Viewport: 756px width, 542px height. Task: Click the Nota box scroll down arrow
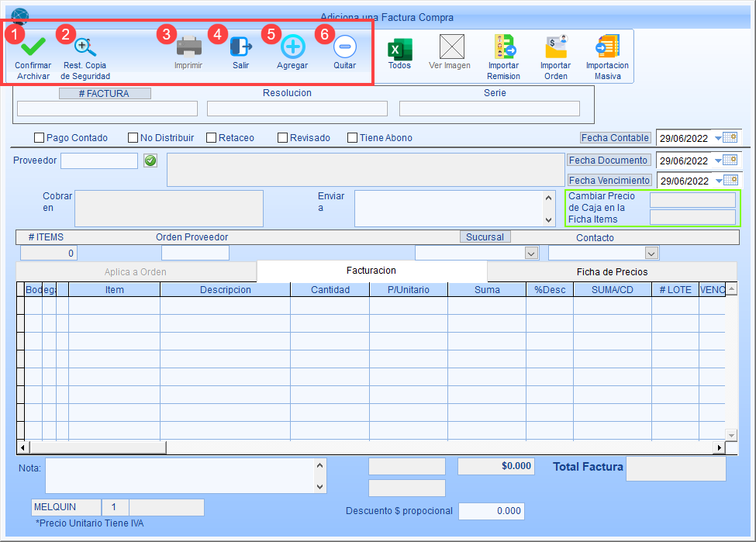[x=319, y=486]
